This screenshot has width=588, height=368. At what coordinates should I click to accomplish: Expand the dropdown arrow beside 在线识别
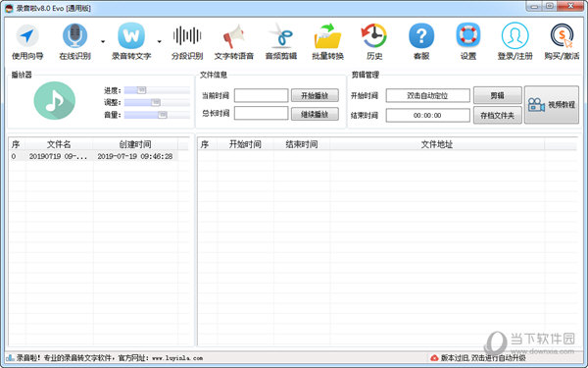coord(103,41)
